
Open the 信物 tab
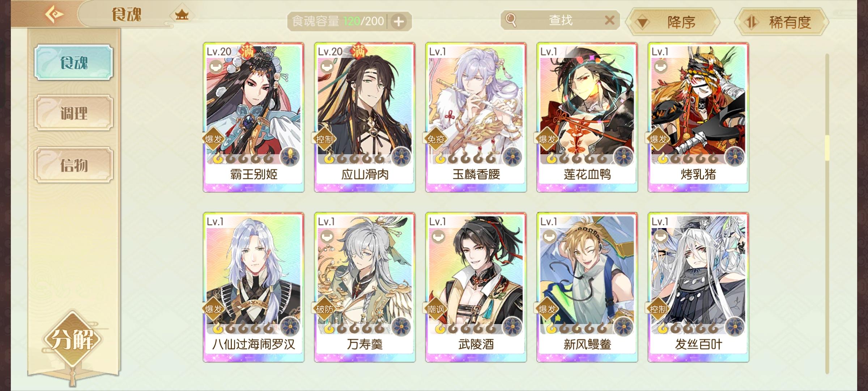(x=74, y=165)
